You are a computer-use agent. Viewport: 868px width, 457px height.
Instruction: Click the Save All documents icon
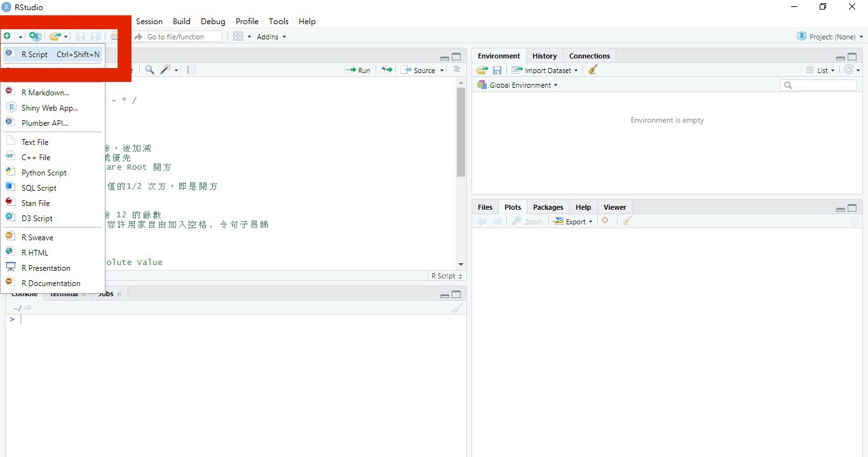(x=96, y=37)
